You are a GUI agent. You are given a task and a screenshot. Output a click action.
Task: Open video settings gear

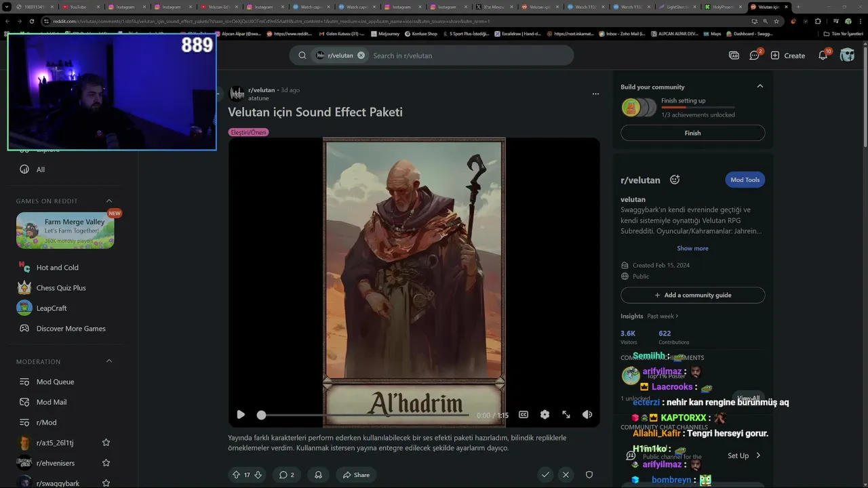545,415
